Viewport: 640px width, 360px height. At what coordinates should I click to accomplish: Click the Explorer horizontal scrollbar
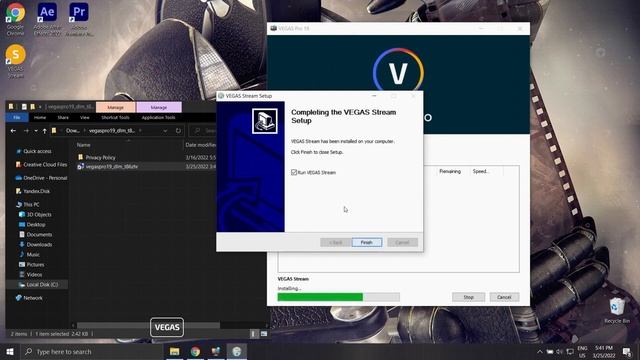(148, 325)
